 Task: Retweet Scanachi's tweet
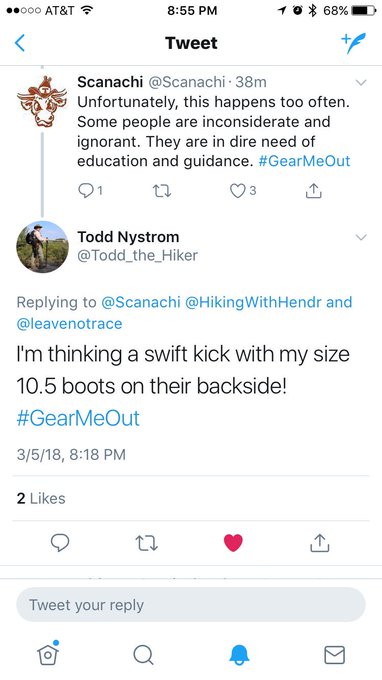163,191
